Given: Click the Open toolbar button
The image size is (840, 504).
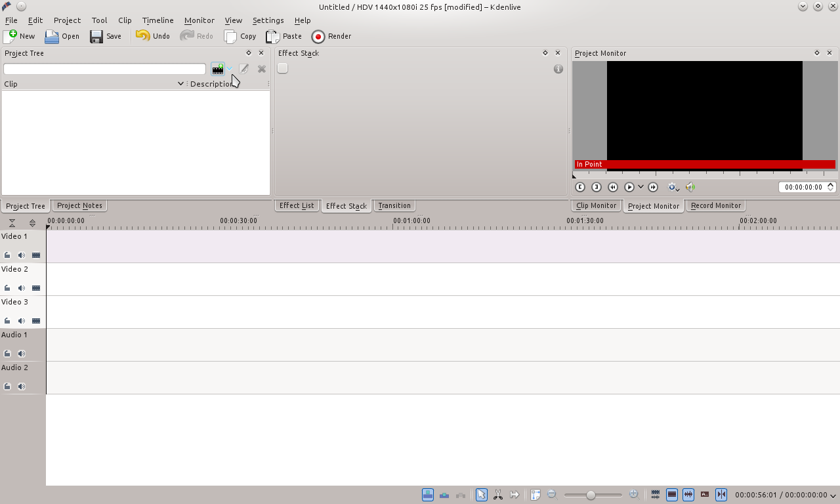Looking at the screenshot, I should [x=62, y=36].
